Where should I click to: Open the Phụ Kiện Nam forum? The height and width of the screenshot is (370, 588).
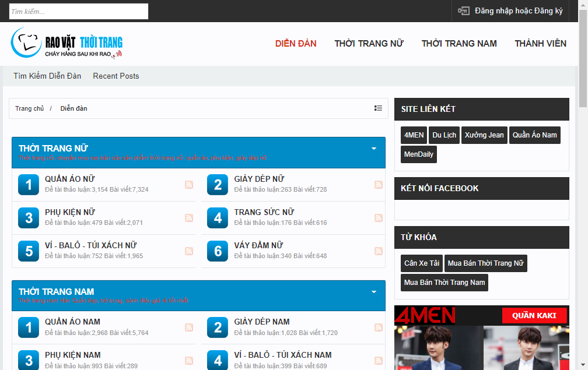[73, 355]
